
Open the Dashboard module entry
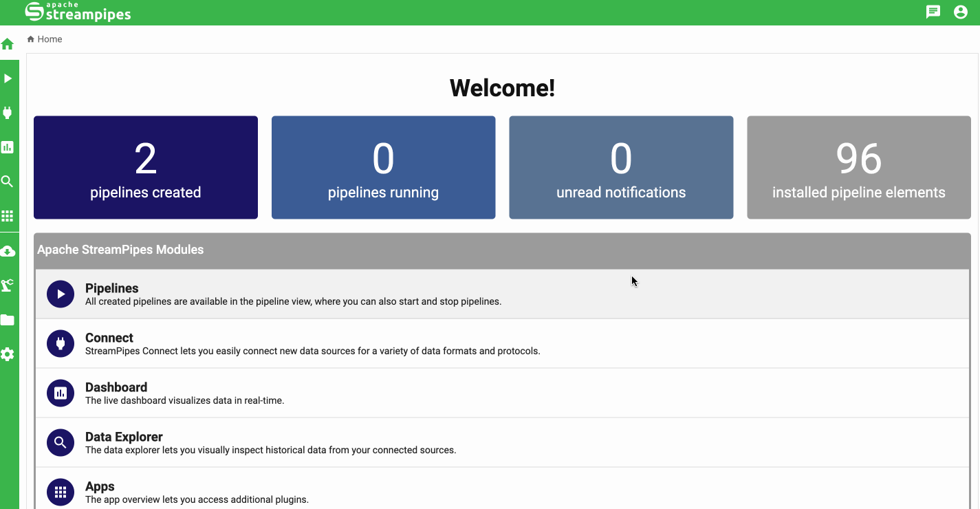click(x=502, y=393)
